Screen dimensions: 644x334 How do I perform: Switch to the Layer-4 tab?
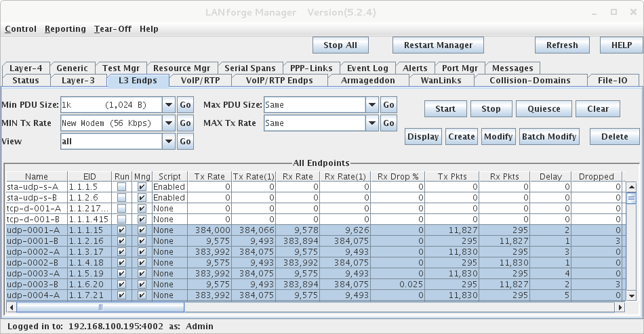coord(26,68)
